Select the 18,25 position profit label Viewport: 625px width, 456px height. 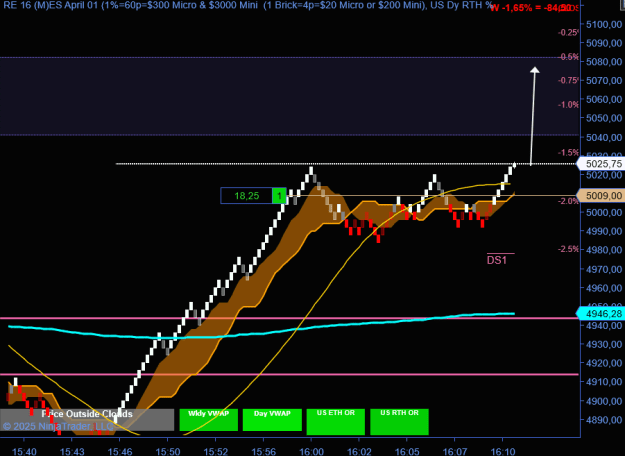pyautogui.click(x=247, y=196)
